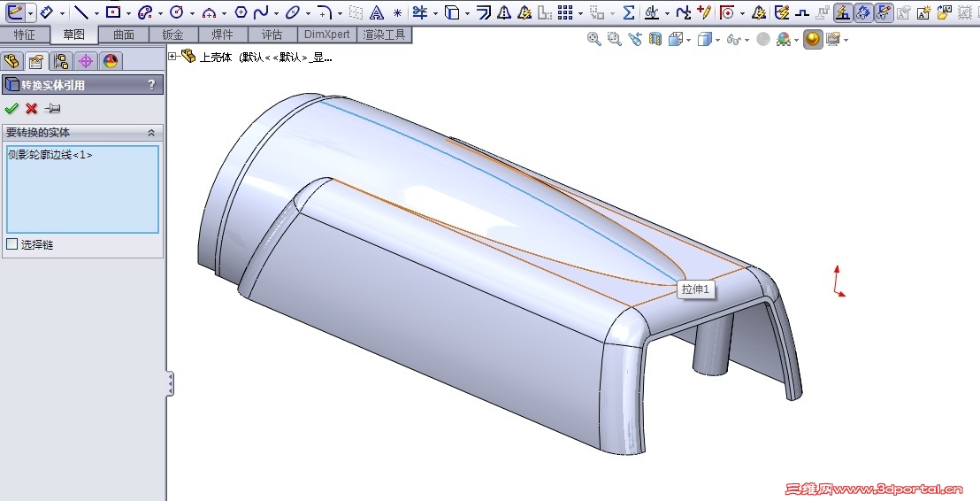Open the Trim Entities dropdown arrow

pyautogui.click(x=435, y=13)
